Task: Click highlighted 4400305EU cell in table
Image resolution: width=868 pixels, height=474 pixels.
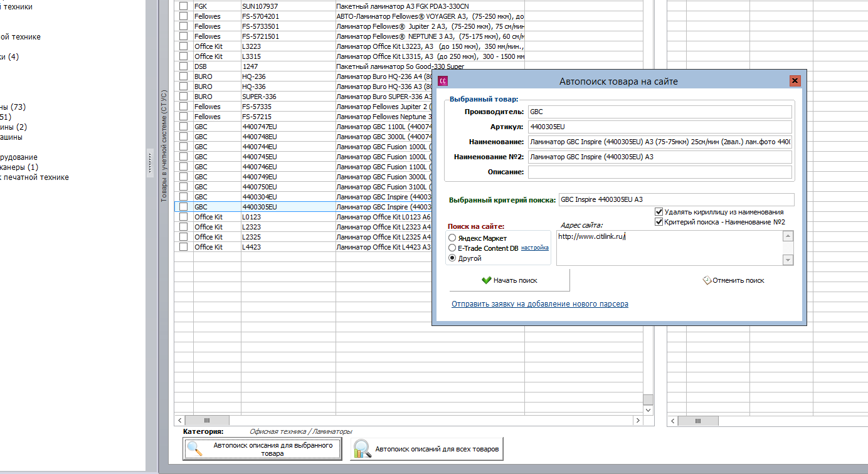Action: point(288,207)
